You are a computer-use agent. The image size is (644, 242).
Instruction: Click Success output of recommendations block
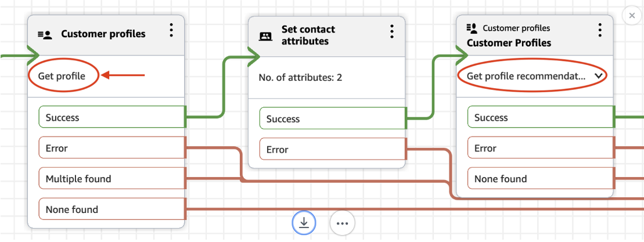point(540,118)
